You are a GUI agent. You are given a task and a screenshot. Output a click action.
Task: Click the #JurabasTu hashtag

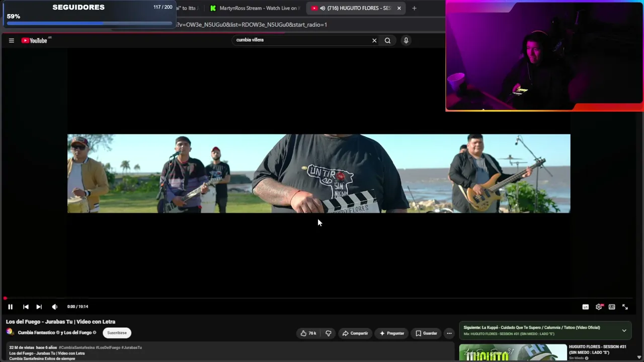pyautogui.click(x=131, y=347)
